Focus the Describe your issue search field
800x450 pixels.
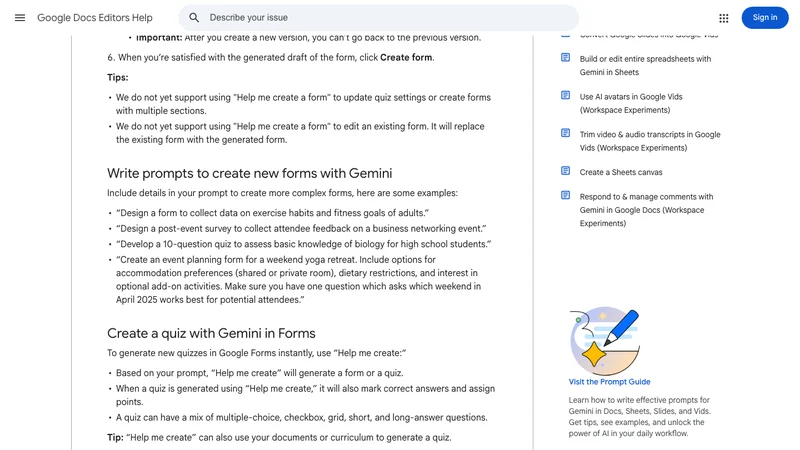point(378,18)
